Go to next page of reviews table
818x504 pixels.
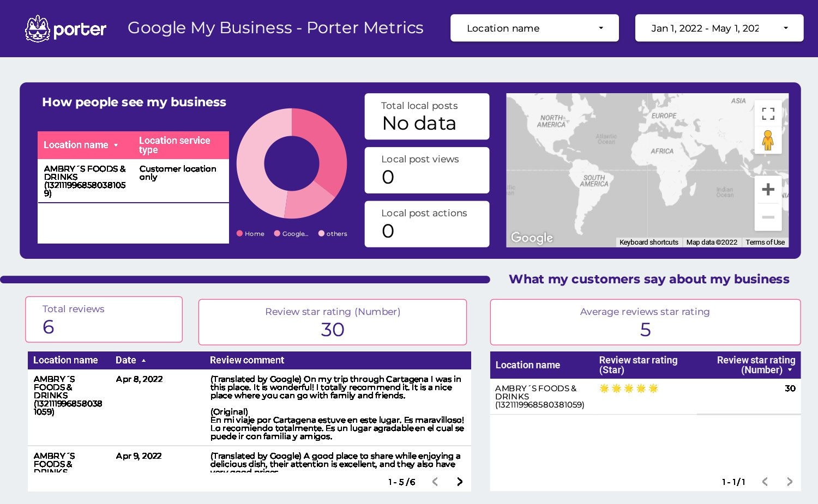pos(460,482)
